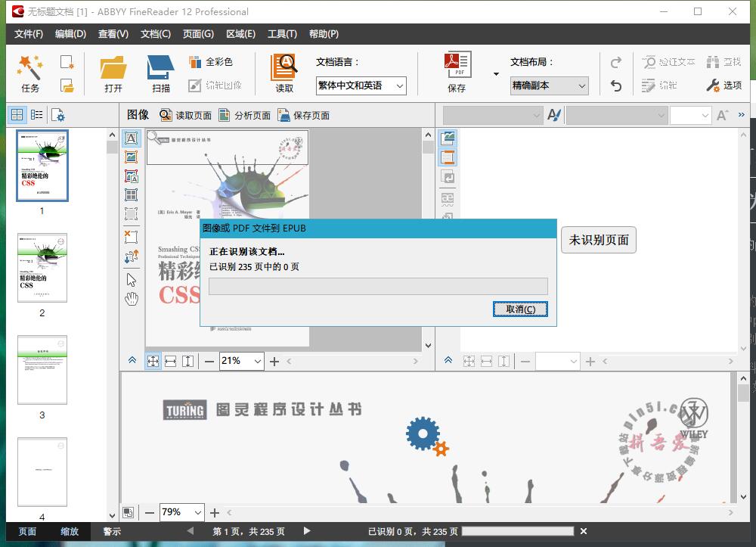756x547 pixels.
Task: Open the font name dropdown in text toolbar
Action: 616,115
